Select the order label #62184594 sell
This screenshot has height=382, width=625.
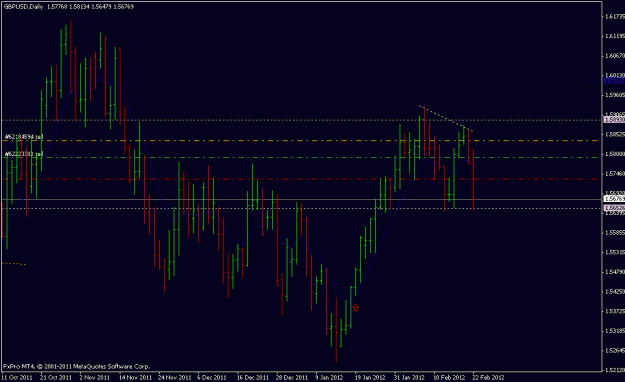(x=24, y=137)
